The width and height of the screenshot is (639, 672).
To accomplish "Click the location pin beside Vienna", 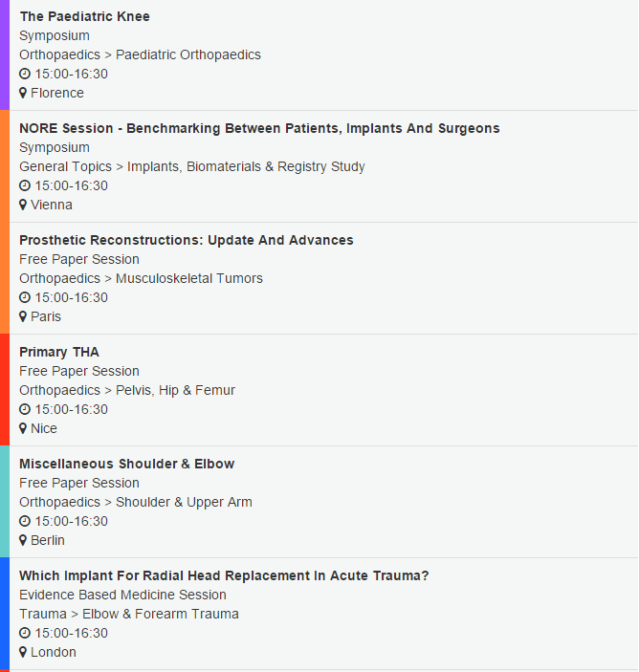I will (x=23, y=205).
